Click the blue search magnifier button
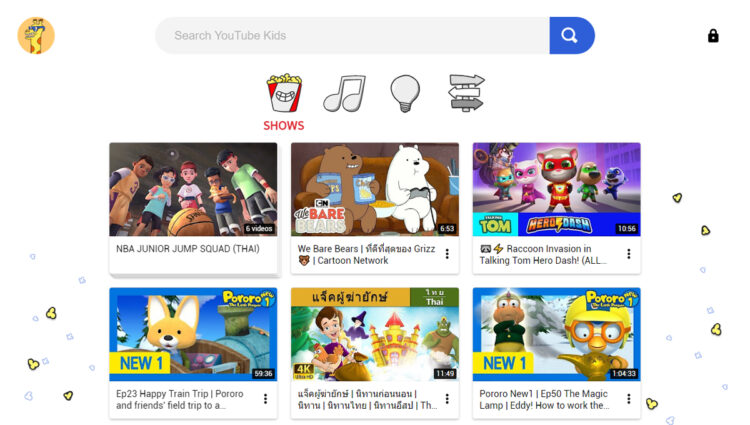This screenshot has height=425, width=750. pos(572,35)
